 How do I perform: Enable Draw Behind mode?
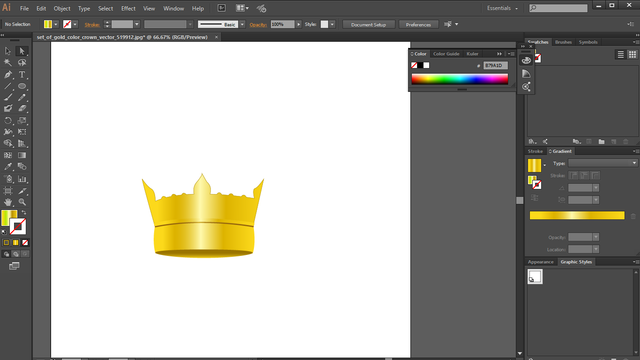click(16, 254)
